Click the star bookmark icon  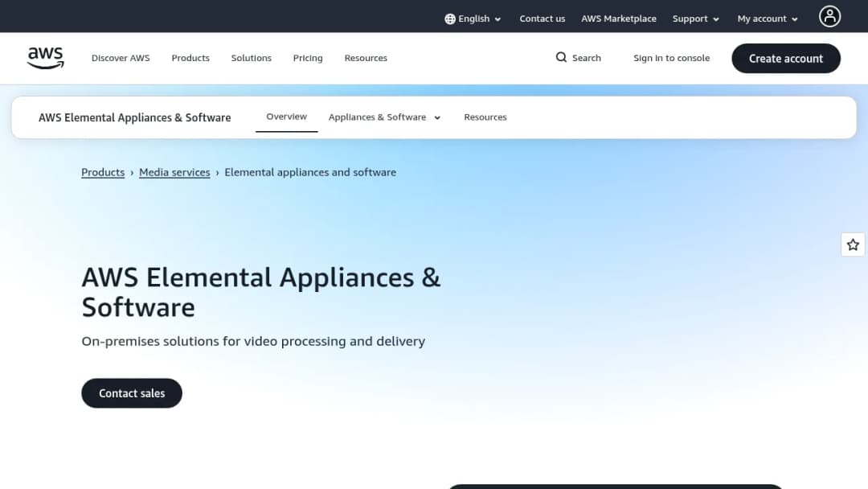coord(853,244)
